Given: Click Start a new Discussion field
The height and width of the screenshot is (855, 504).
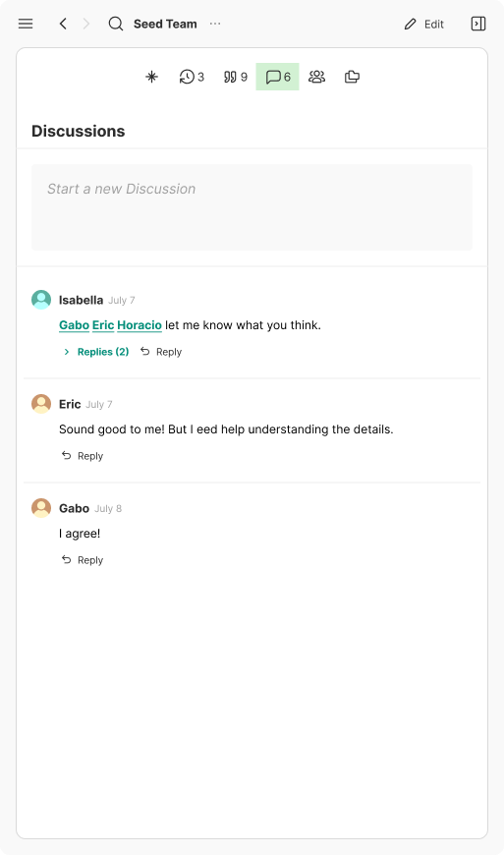Looking at the screenshot, I should [252, 207].
